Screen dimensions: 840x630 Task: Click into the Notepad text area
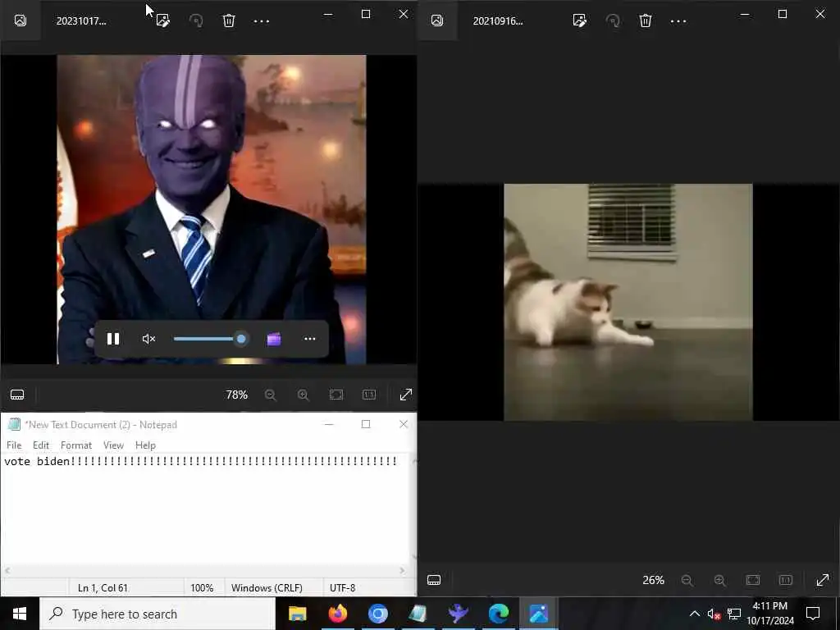point(206,509)
